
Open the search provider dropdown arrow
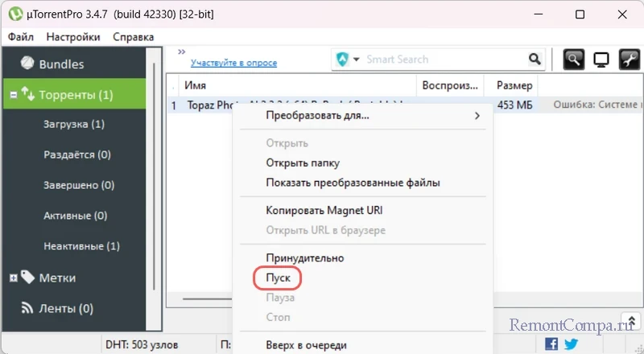coord(356,60)
